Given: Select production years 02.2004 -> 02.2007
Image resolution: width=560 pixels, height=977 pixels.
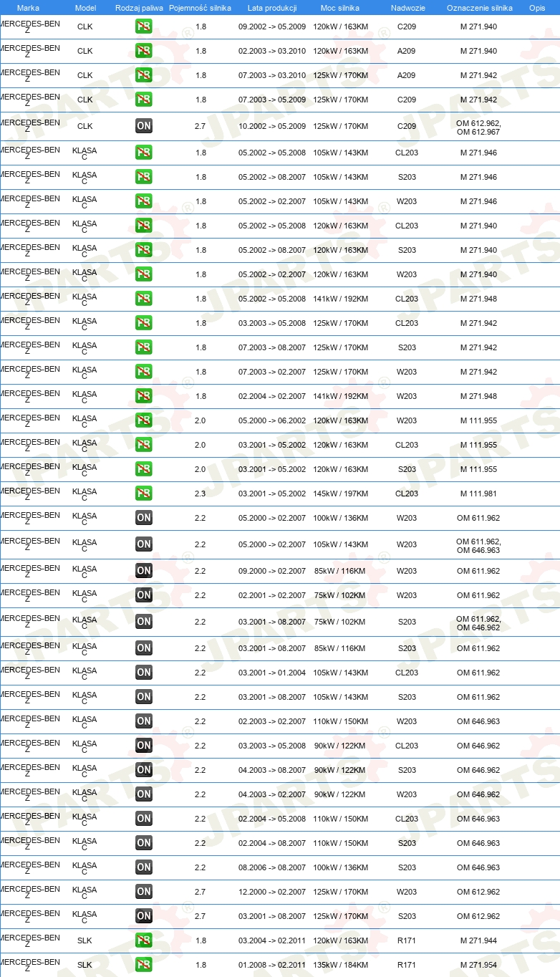Looking at the screenshot, I should [x=272, y=395].
